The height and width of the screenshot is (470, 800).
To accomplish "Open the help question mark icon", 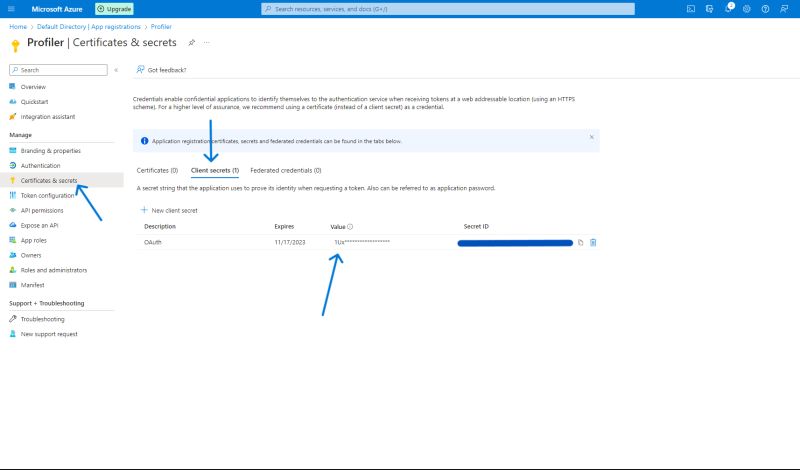I will coord(765,9).
